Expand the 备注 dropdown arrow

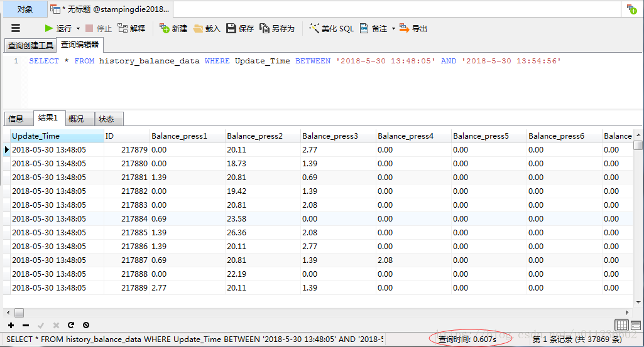393,29
